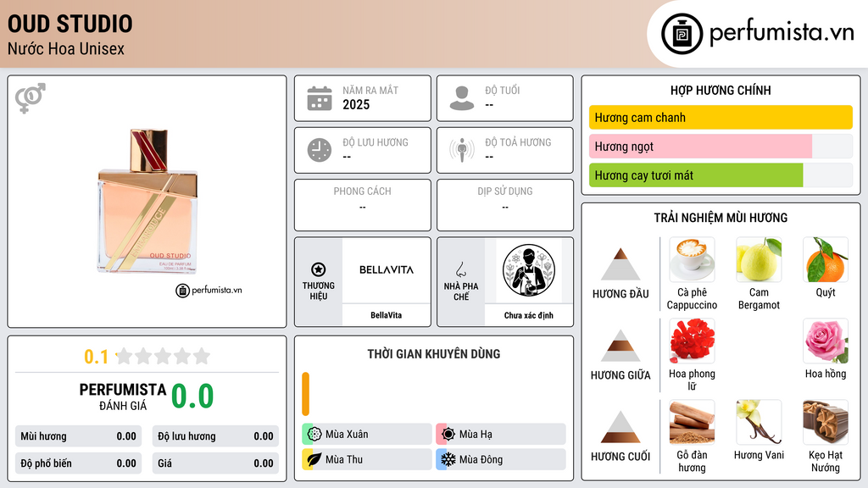
Task: Click the Độ lưu hương 0.00 score row
Action: (215, 436)
